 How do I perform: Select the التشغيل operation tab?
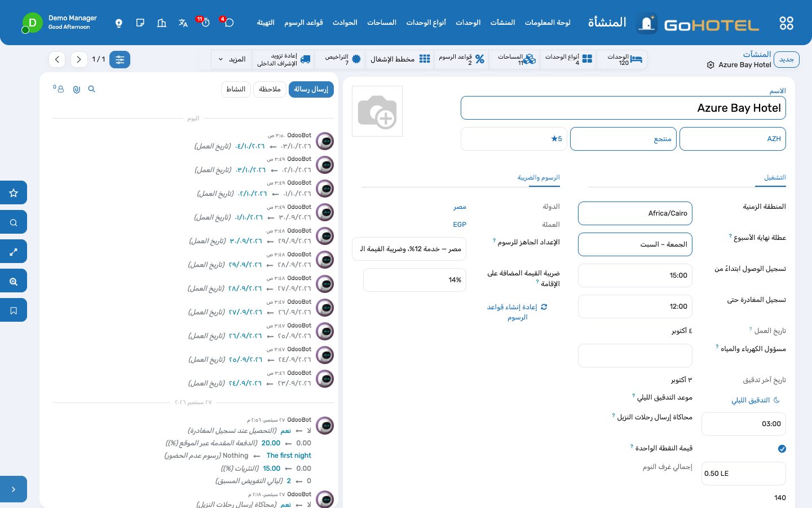775,178
